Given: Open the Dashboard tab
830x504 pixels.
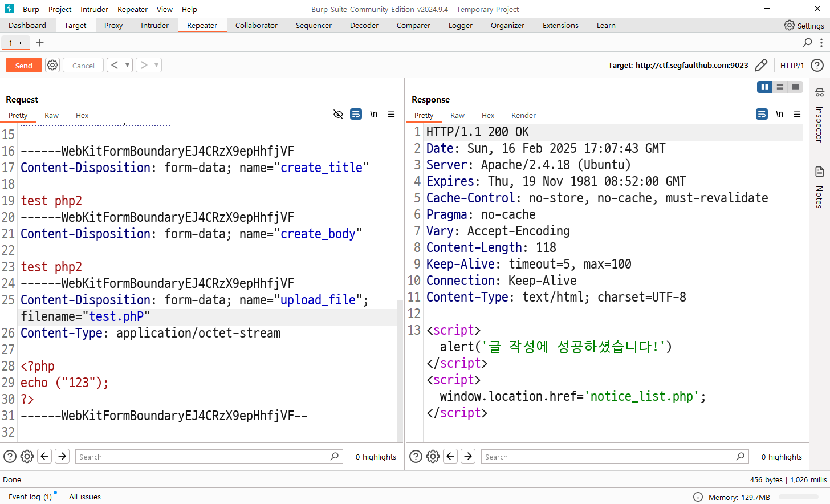Looking at the screenshot, I should point(27,25).
